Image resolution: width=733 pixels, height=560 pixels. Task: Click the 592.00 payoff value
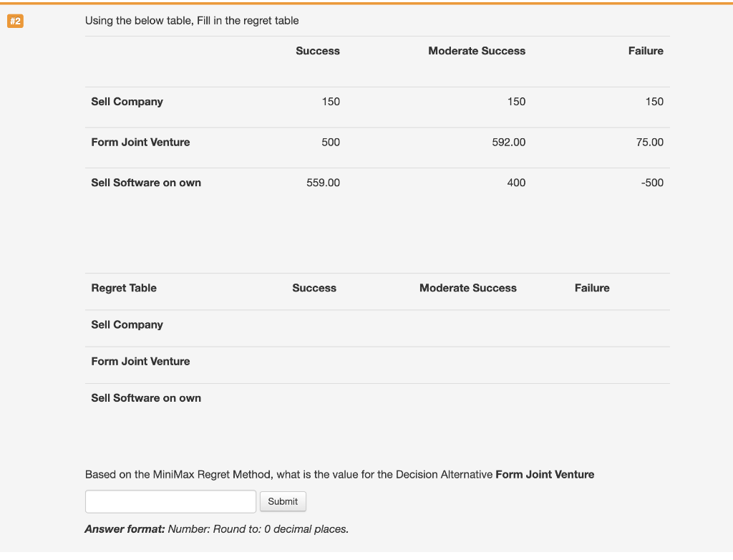(x=508, y=143)
